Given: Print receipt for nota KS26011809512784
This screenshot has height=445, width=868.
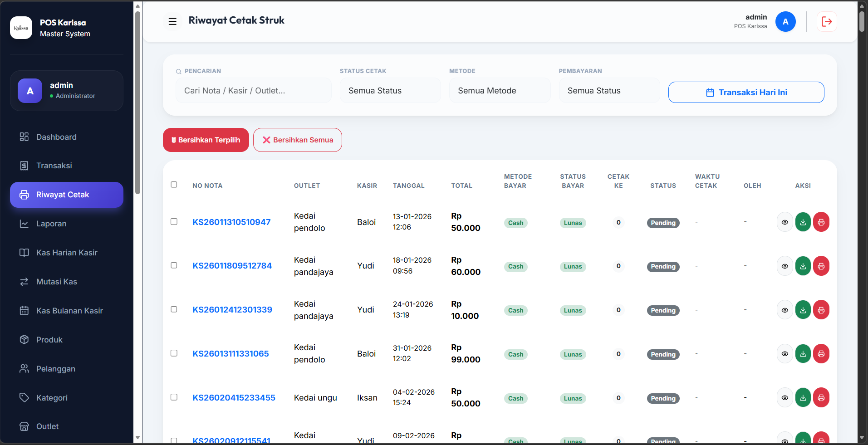Looking at the screenshot, I should tap(821, 266).
